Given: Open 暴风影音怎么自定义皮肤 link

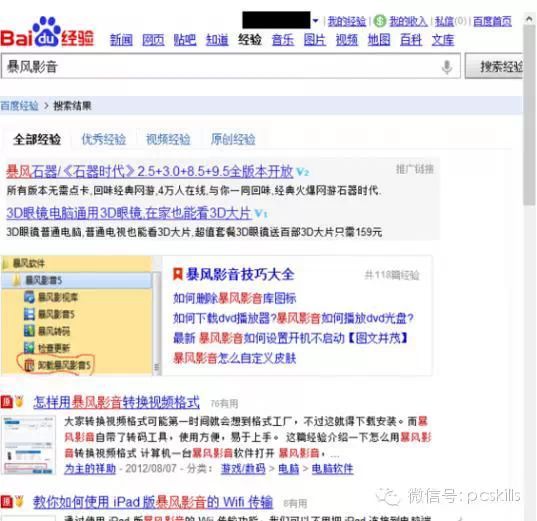Looking at the screenshot, I should tap(235, 358).
